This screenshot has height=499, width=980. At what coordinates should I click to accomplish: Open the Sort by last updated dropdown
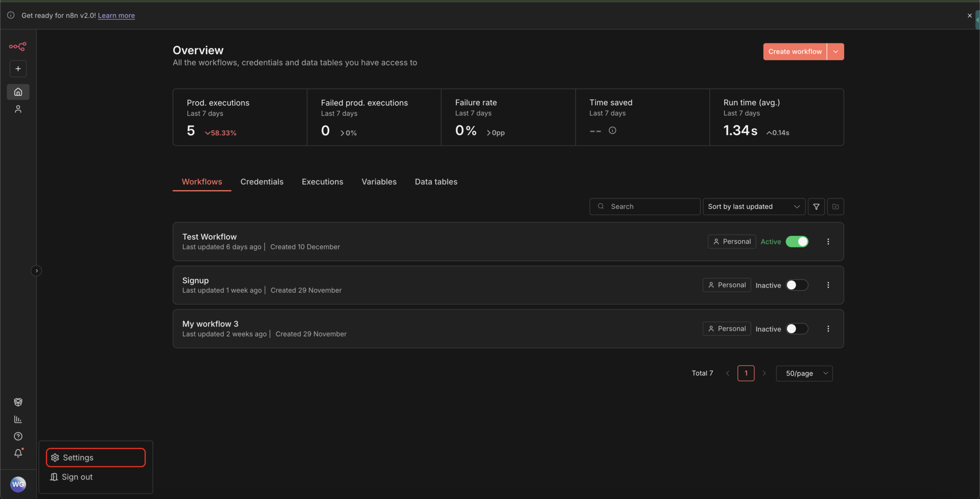click(753, 206)
